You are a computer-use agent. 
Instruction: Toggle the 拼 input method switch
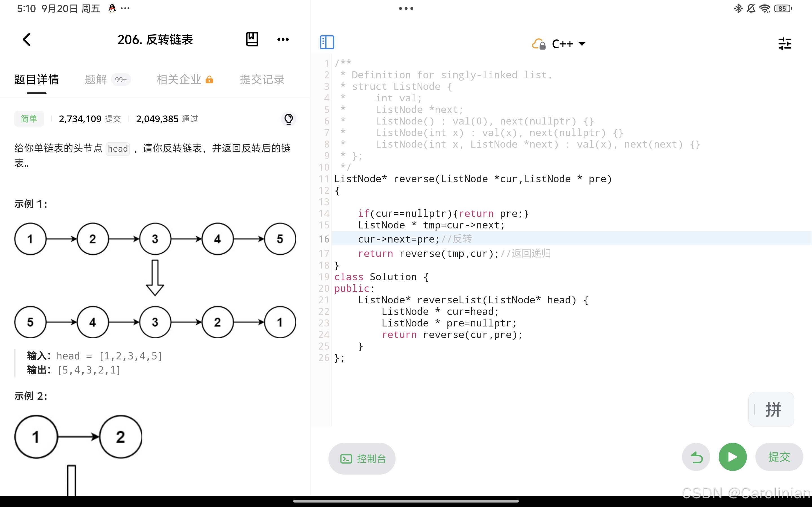click(771, 410)
